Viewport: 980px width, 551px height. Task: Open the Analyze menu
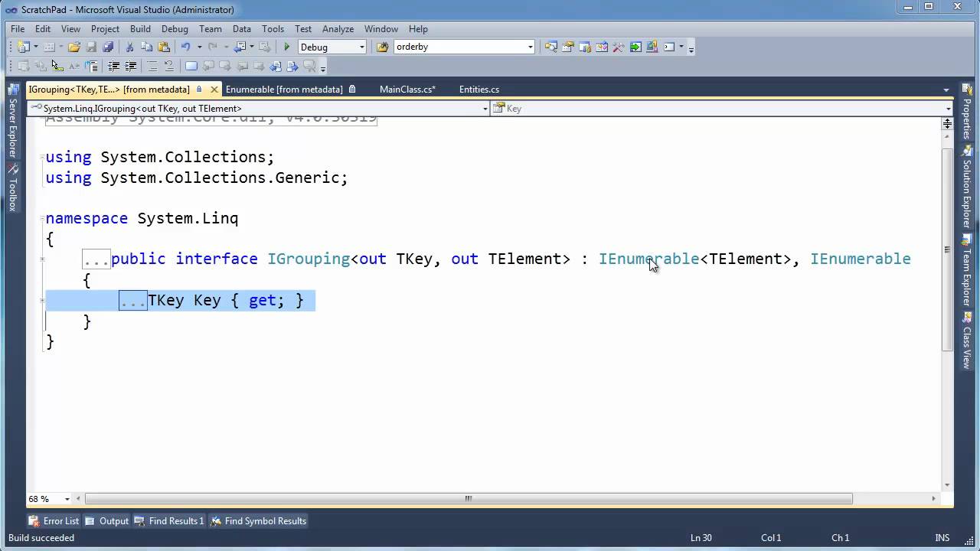(x=338, y=28)
